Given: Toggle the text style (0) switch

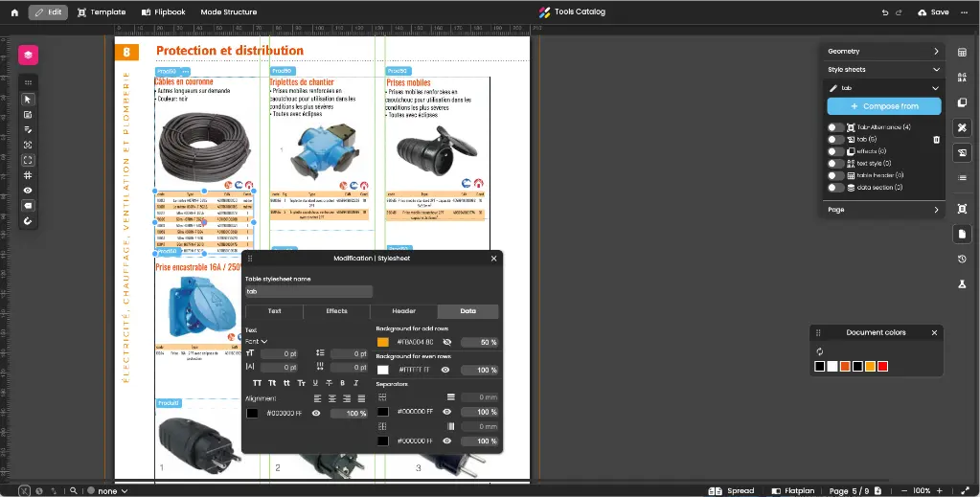Looking at the screenshot, I should 835,163.
